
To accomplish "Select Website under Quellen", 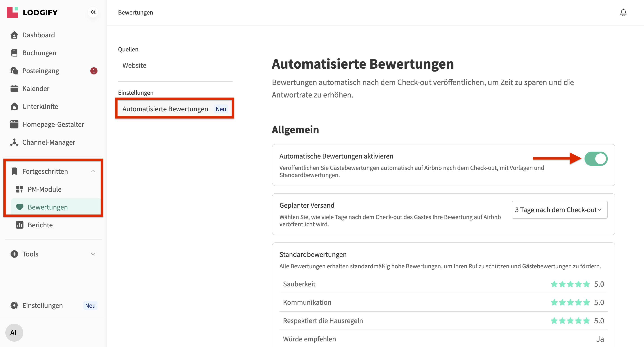I will [134, 65].
